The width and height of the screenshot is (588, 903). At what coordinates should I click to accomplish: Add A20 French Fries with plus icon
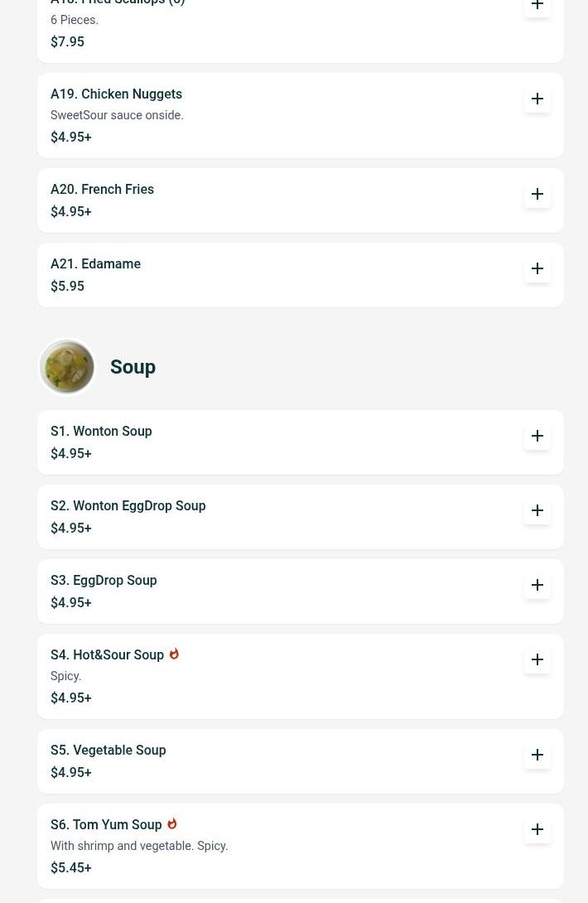pos(537,194)
